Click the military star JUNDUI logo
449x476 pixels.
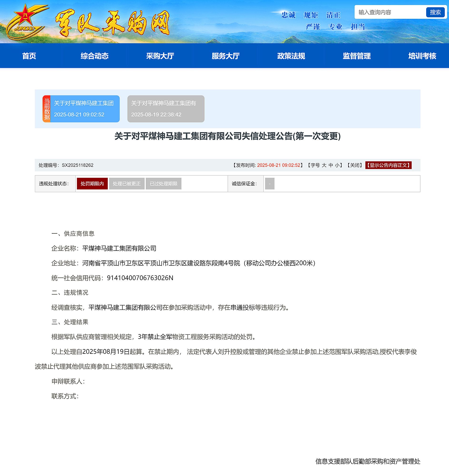(27, 22)
